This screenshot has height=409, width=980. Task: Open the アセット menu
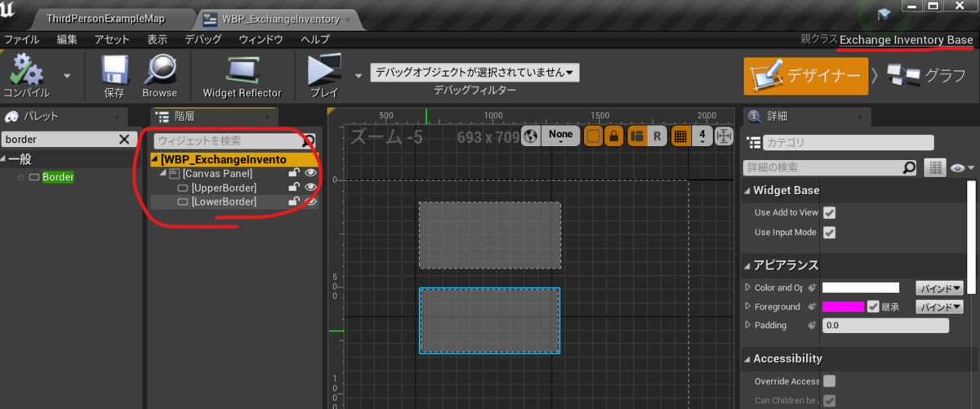[112, 39]
